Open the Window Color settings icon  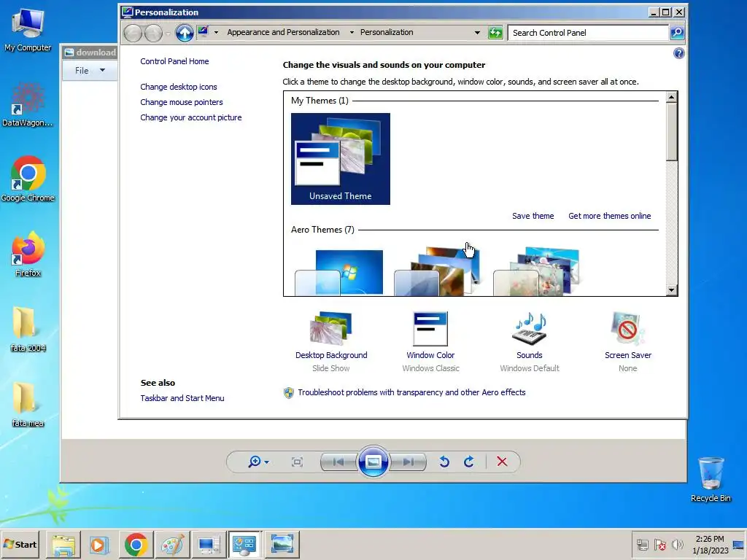coord(430,328)
